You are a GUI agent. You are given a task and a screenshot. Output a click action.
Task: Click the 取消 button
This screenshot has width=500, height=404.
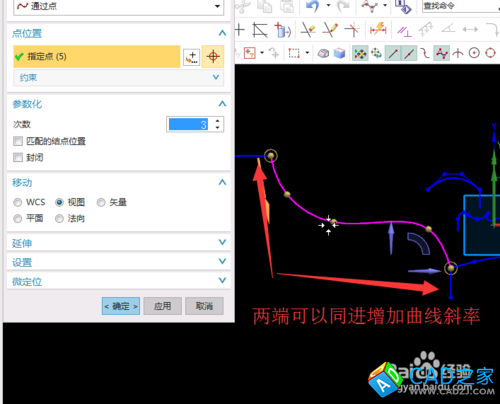204,306
